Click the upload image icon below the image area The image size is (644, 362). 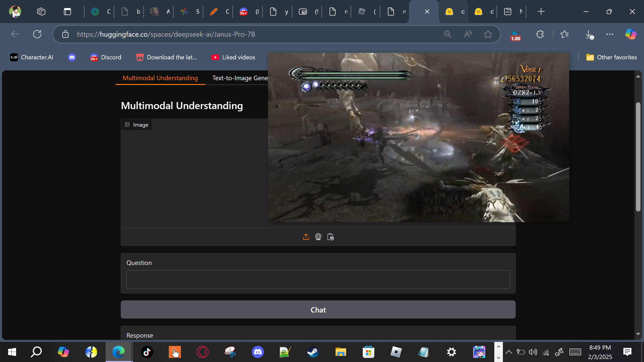(x=306, y=237)
